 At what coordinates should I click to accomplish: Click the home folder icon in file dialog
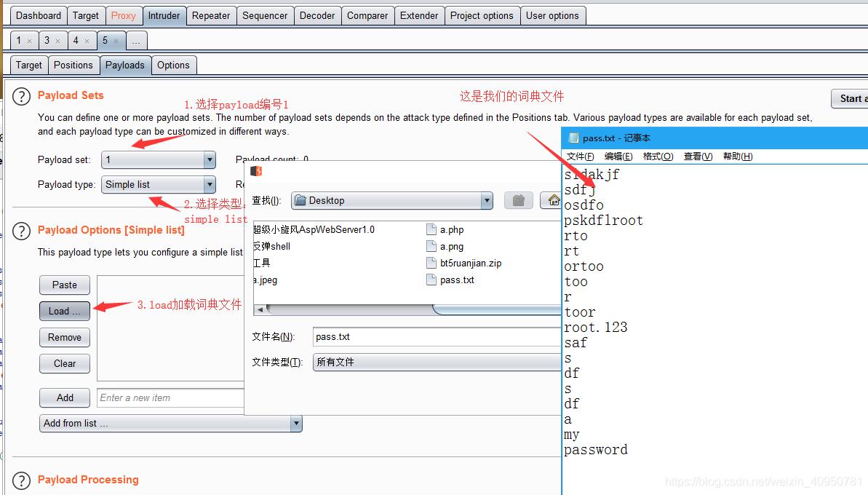click(x=552, y=200)
